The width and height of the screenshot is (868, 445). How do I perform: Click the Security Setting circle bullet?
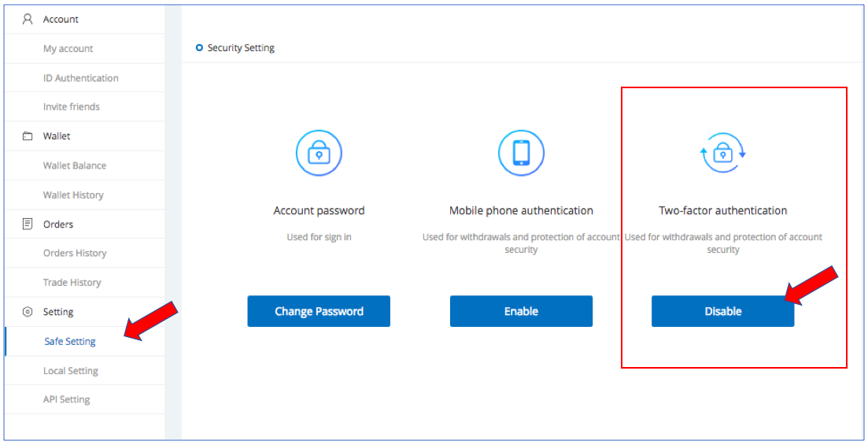pos(199,48)
